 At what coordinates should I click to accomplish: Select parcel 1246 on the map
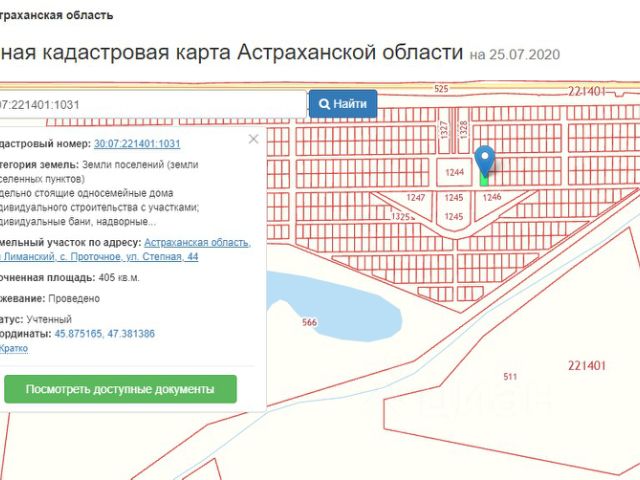click(491, 198)
